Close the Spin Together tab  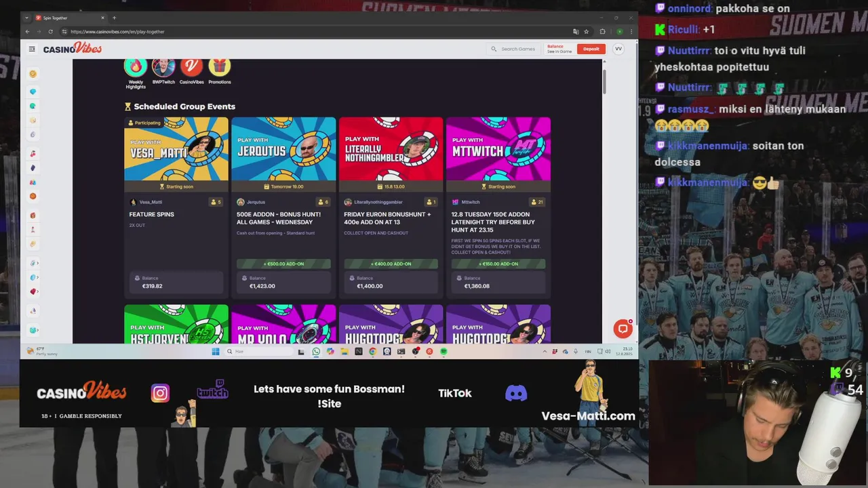point(103,18)
